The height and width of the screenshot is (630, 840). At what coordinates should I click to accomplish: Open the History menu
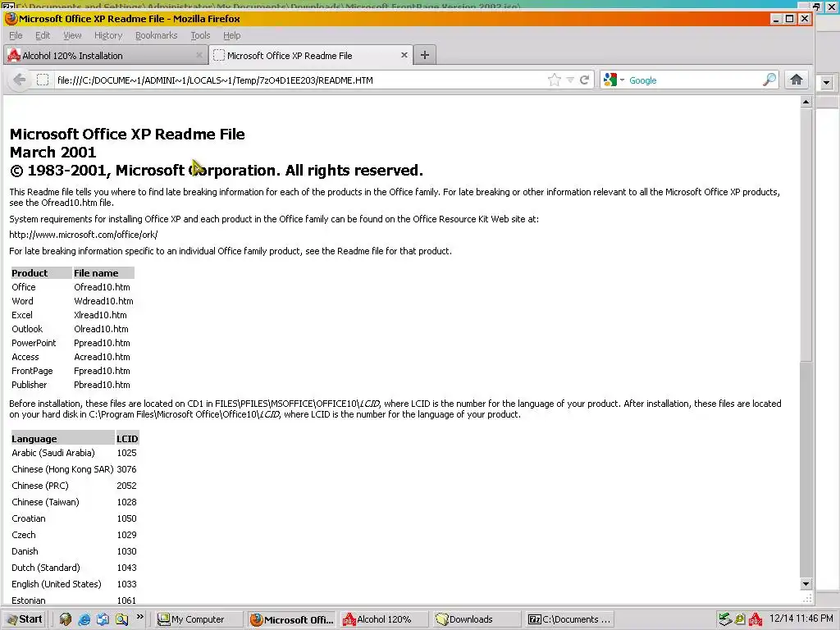108,35
